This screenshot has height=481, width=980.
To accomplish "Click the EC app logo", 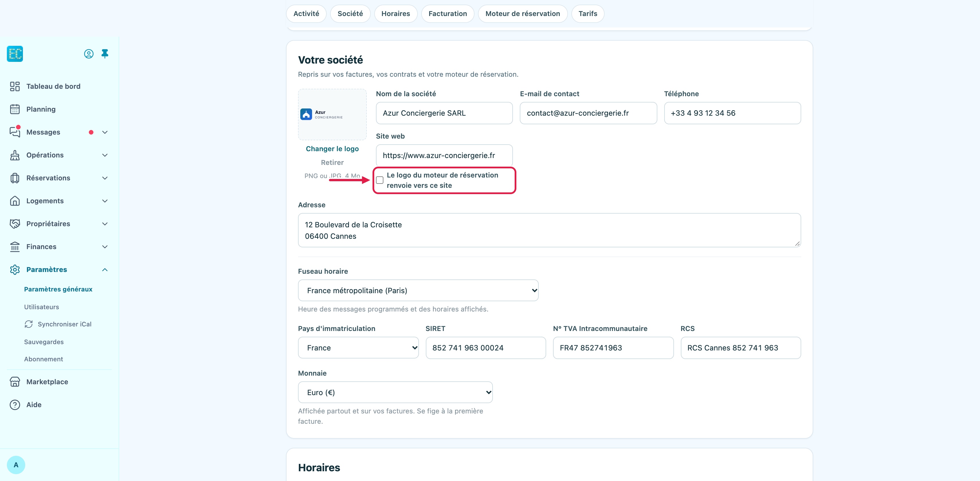I will click(15, 54).
